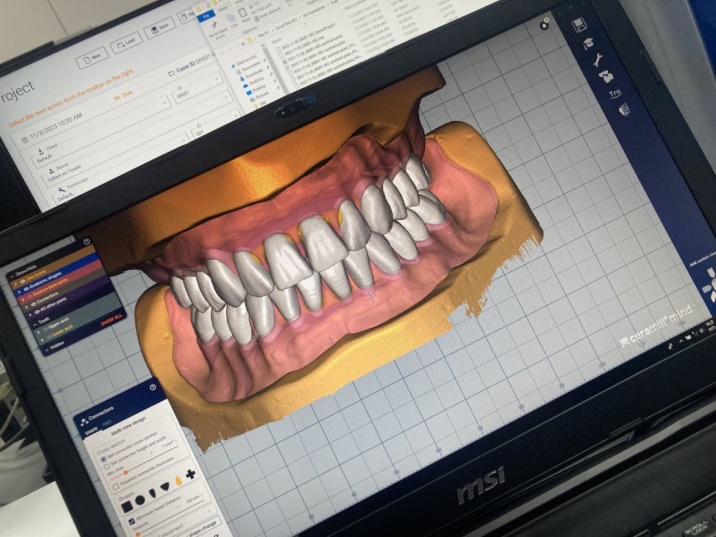Click help icon on Show/Hide panel

87,242
